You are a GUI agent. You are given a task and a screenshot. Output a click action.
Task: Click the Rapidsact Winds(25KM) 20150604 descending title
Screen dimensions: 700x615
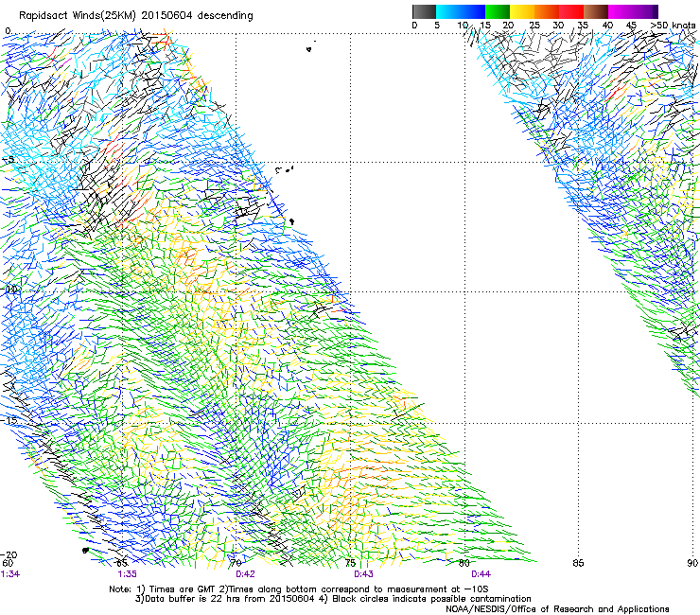[135, 16]
